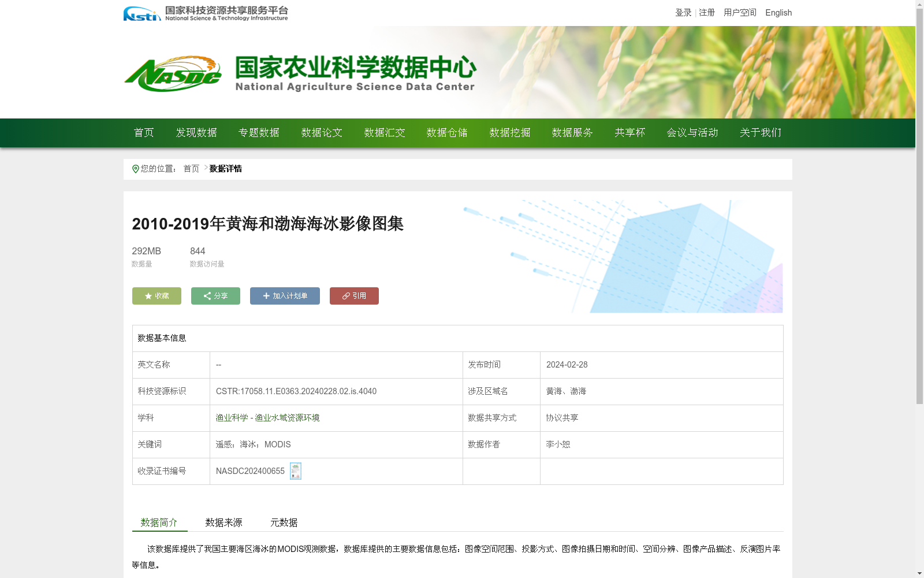Click the 收藏 favorite button

pos(157,296)
